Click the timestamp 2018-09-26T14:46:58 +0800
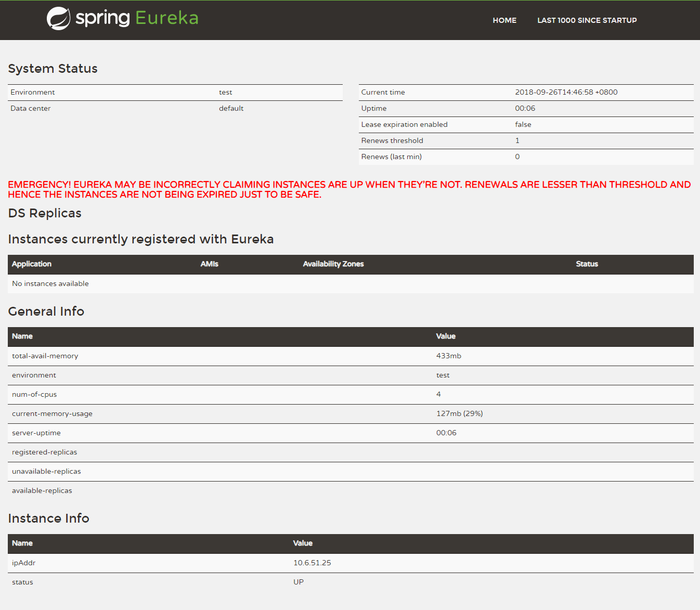 point(566,92)
